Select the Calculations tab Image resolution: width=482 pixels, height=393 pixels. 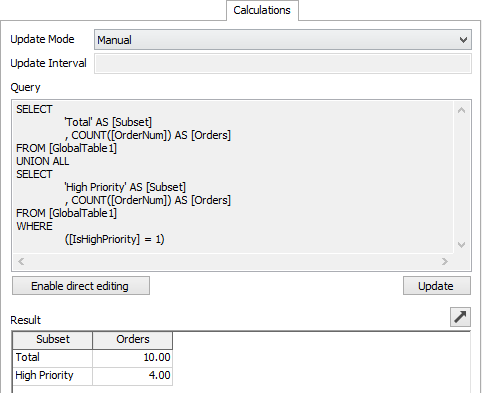tap(262, 10)
